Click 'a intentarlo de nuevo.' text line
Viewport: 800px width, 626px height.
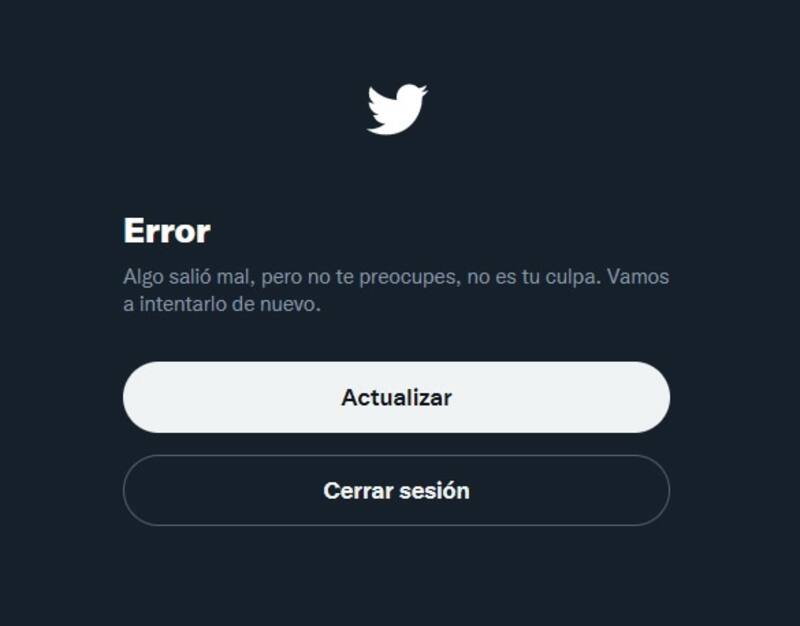[x=222, y=304]
